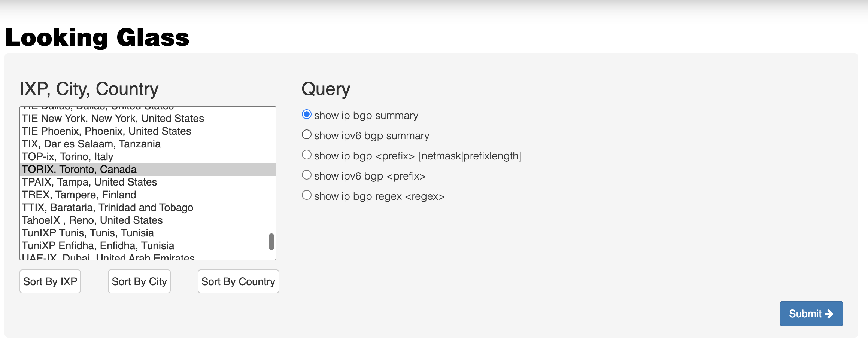Click the Sort By Country button

(x=238, y=281)
